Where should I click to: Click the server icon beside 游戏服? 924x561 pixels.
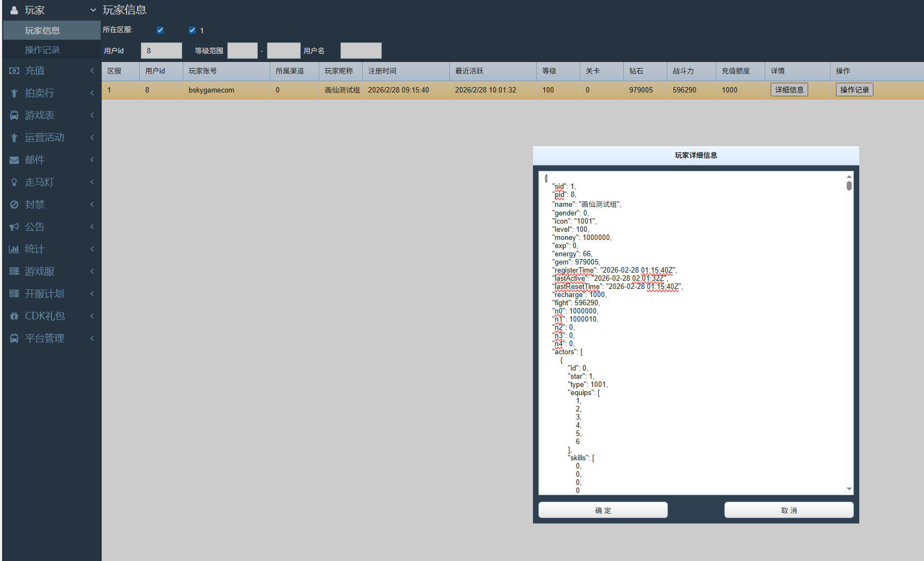(14, 272)
